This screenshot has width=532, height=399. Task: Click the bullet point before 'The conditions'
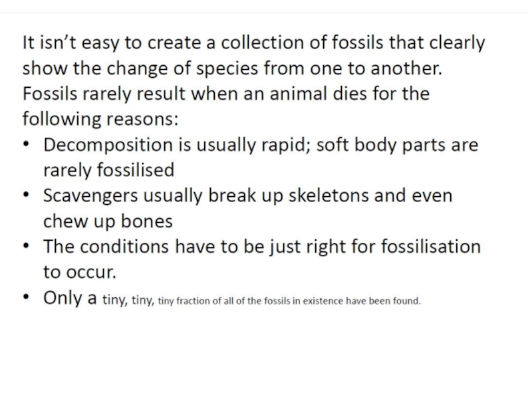click(27, 247)
